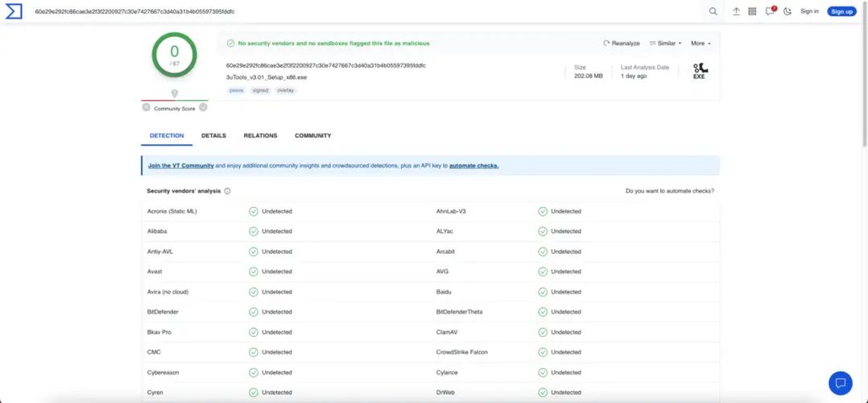Follow the Join the VT Community link
The width and height of the screenshot is (868, 403).
tap(181, 166)
